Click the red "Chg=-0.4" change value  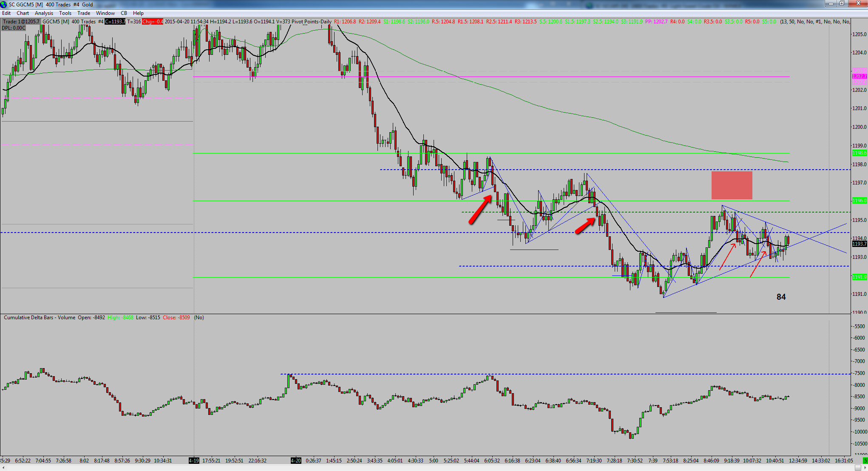point(153,22)
